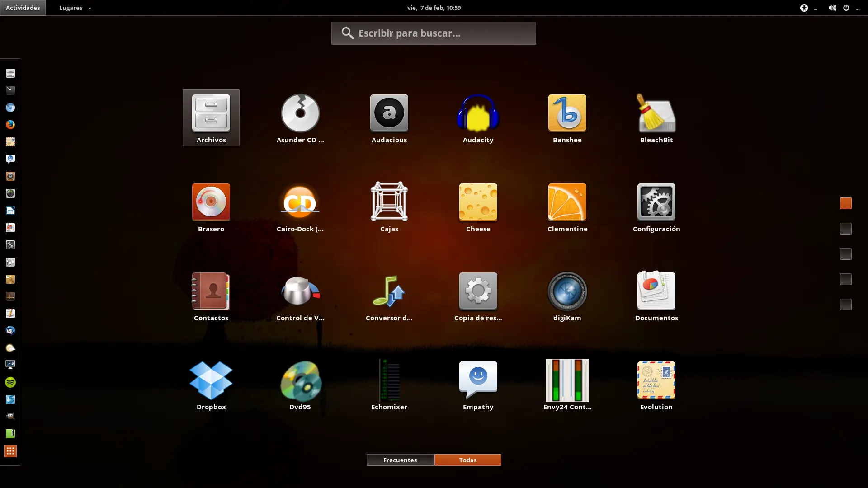Toggle the Show Applications grid button
Viewport: 868px width, 488px height.
pyautogui.click(x=10, y=451)
